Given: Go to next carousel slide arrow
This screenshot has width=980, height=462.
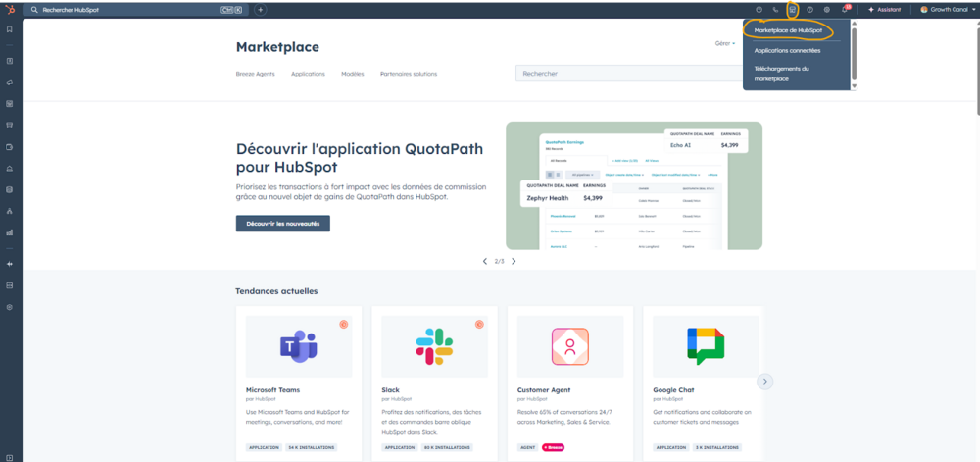Looking at the screenshot, I should [514, 261].
